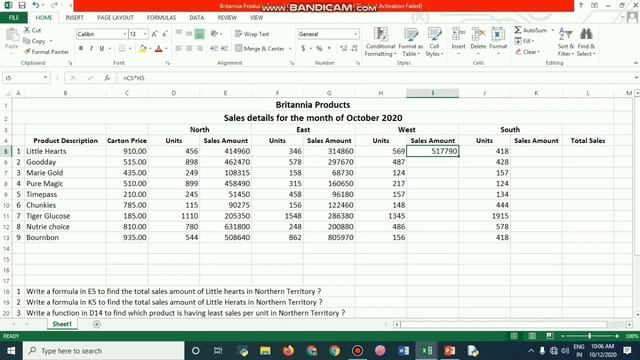Open the Fill button
This screenshot has height=360, width=640.
[x=524, y=41]
